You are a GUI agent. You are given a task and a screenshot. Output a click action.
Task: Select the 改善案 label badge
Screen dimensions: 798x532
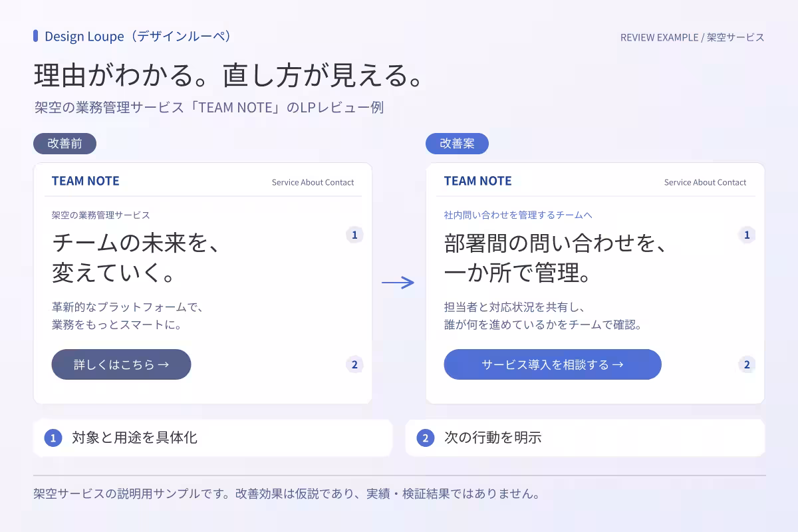tap(457, 144)
